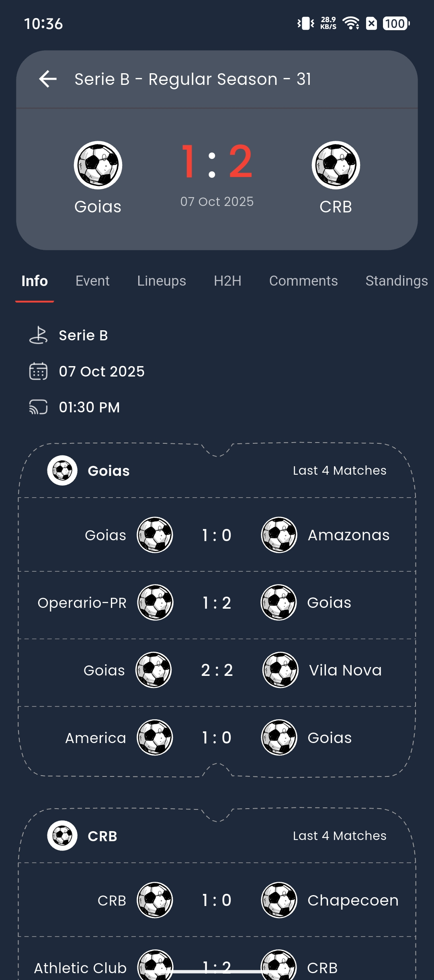Open the Standings tab
Viewport: 434px width, 980px height.
(x=396, y=281)
